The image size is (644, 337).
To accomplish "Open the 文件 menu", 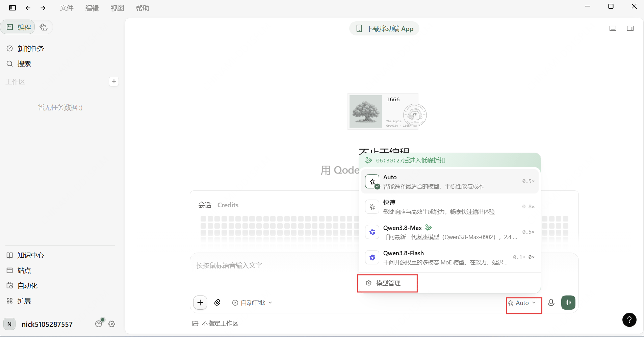I will point(67,8).
